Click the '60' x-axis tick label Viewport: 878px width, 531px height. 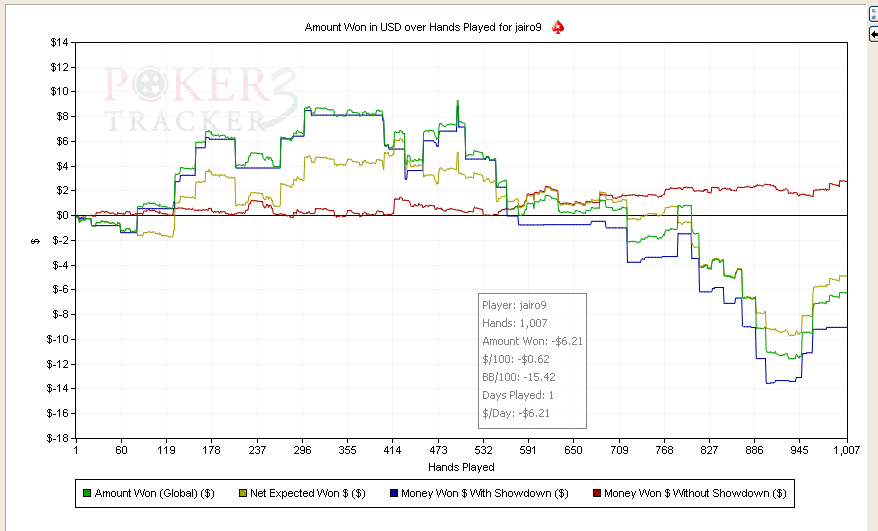pos(121,450)
